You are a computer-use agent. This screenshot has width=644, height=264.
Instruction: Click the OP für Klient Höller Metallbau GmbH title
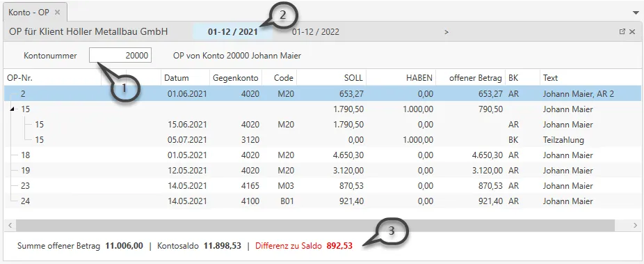[88, 31]
